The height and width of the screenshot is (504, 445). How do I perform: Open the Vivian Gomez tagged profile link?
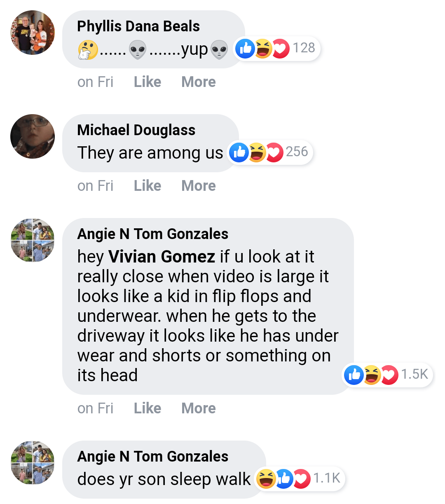162,257
